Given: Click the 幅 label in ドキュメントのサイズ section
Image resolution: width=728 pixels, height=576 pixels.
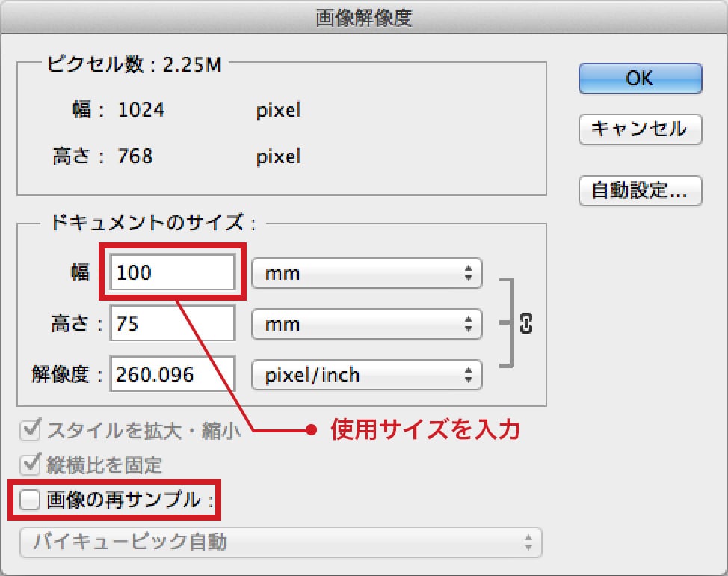Looking at the screenshot, I should pyautogui.click(x=79, y=273).
